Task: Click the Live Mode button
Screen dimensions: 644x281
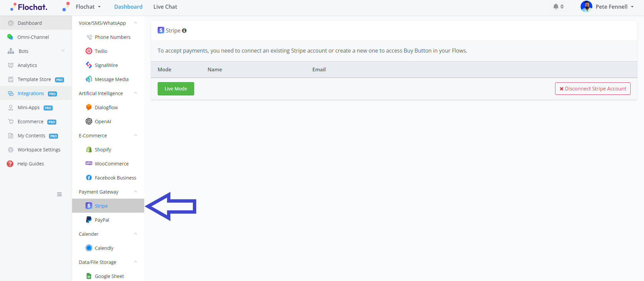Action: click(176, 89)
